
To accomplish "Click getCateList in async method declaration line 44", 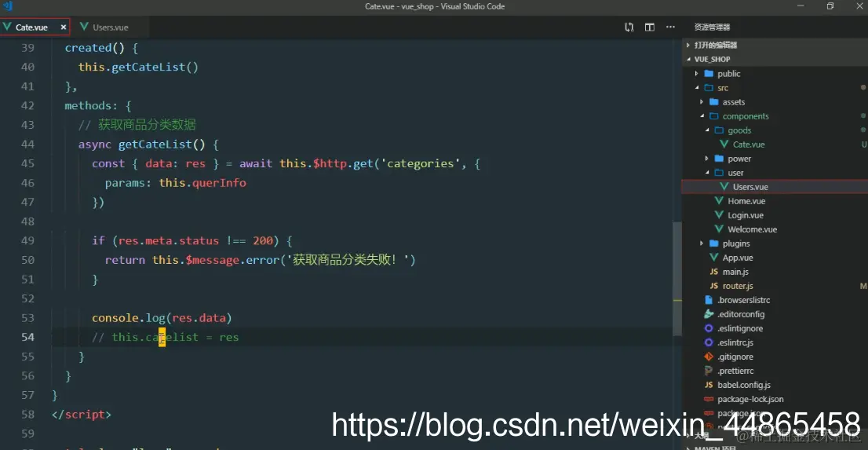I will point(155,145).
